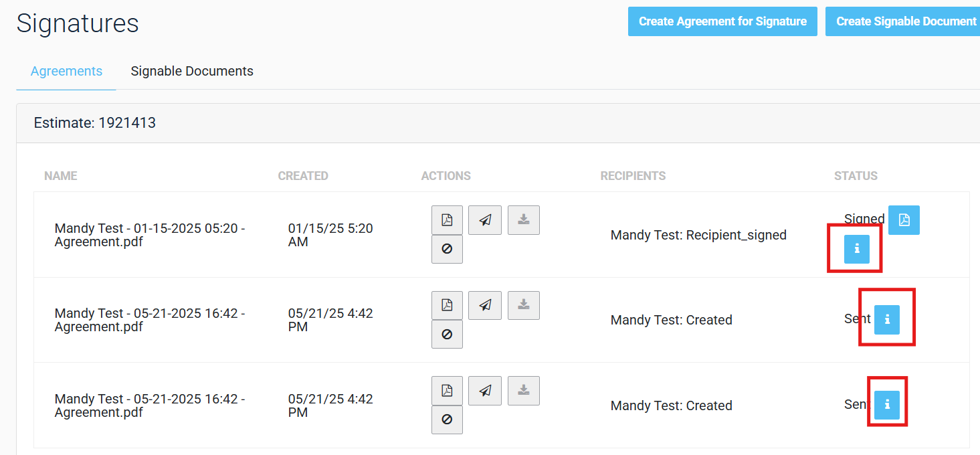The height and width of the screenshot is (455, 980).
Task: Click cancel icon for last agreement row
Action: [447, 420]
